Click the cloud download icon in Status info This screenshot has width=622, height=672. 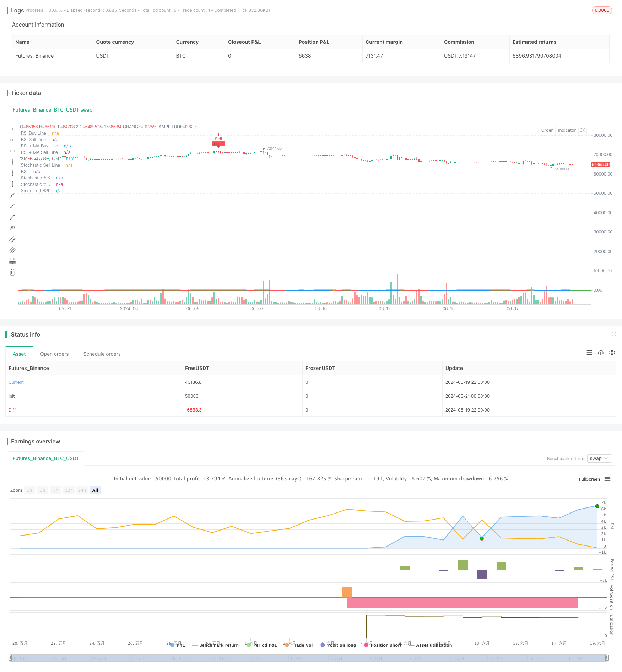click(x=601, y=353)
